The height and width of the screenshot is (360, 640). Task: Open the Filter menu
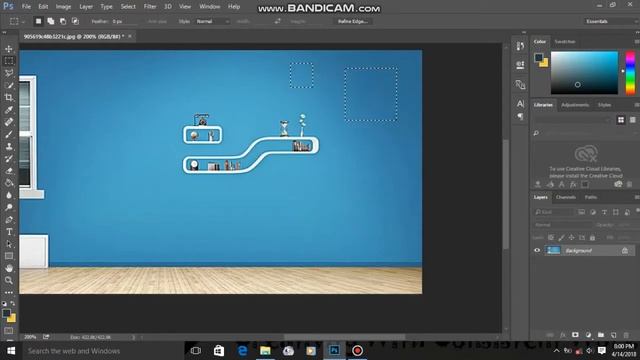point(150,7)
